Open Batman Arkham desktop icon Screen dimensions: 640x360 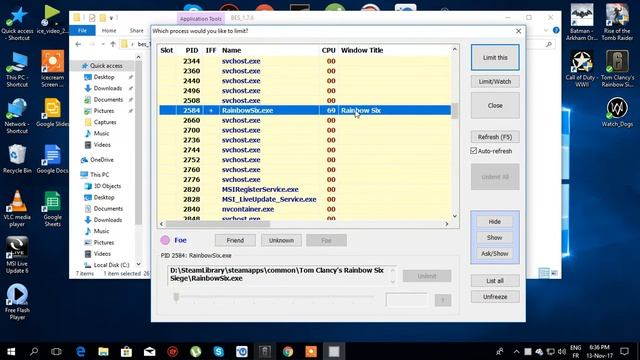click(582, 22)
